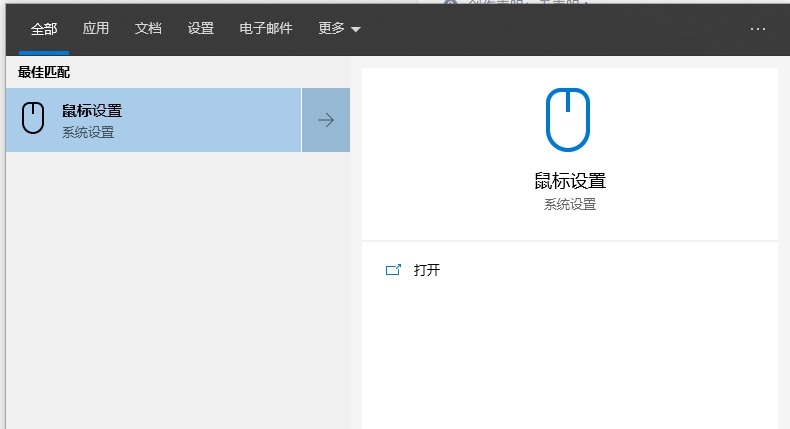
Task: Click the caret arrow next to 更多
Action: [355, 30]
